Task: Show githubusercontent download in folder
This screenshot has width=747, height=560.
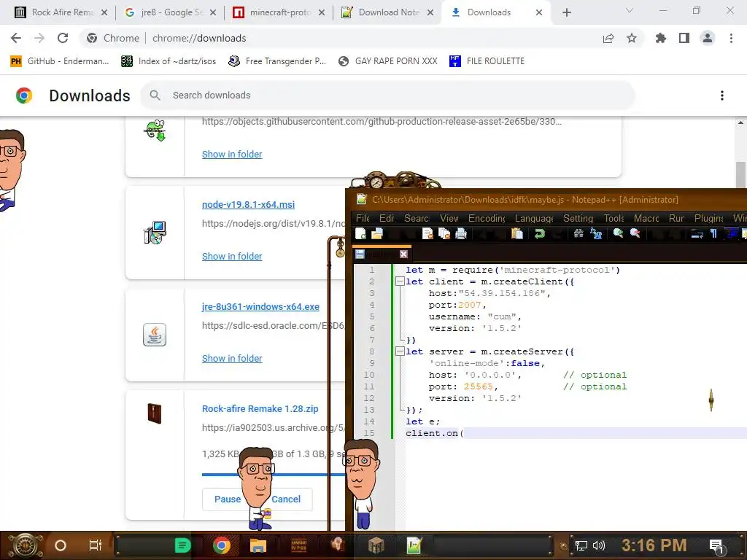Action: coord(232,155)
